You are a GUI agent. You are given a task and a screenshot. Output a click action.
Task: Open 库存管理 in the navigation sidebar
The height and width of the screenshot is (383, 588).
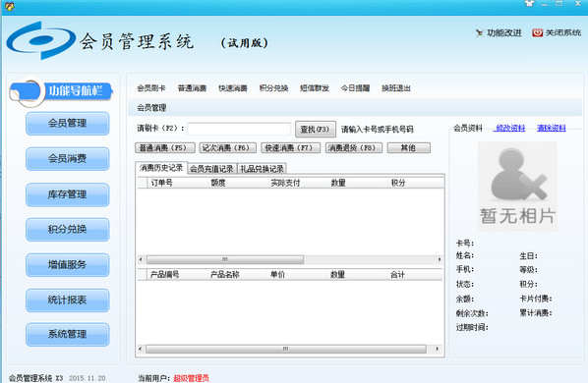click(x=68, y=194)
